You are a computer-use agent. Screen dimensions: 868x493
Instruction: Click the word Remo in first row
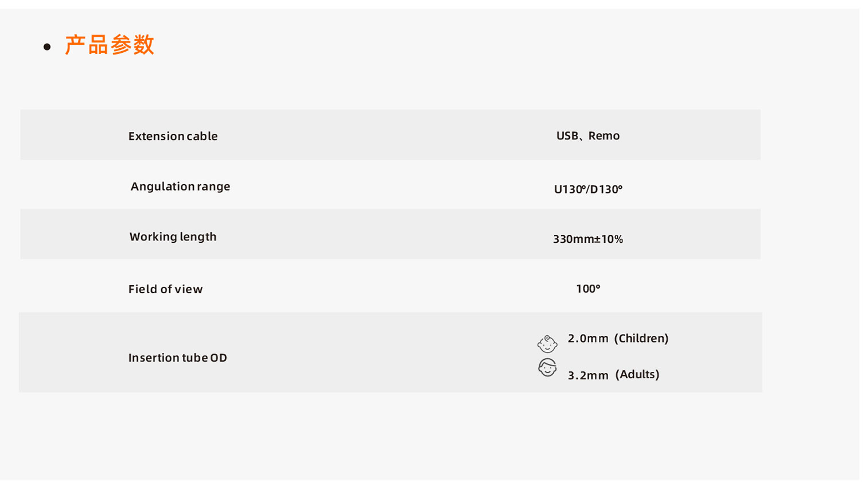pos(604,135)
